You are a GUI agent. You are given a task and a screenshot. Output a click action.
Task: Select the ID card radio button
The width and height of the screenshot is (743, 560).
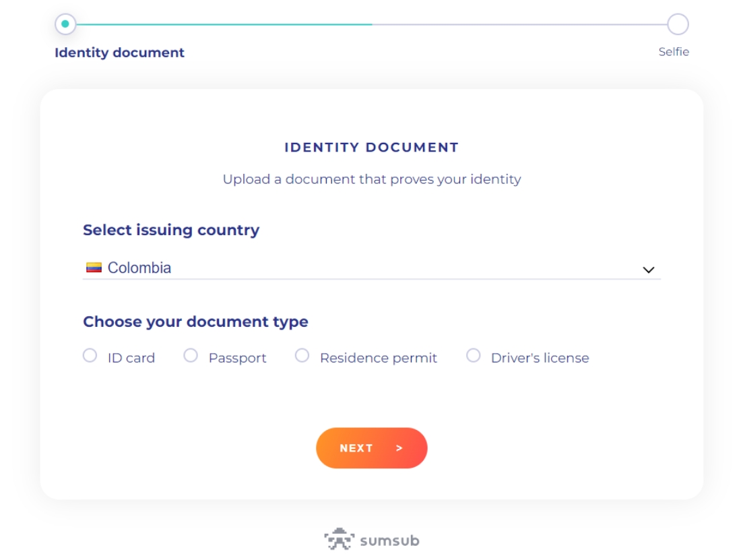click(x=90, y=356)
